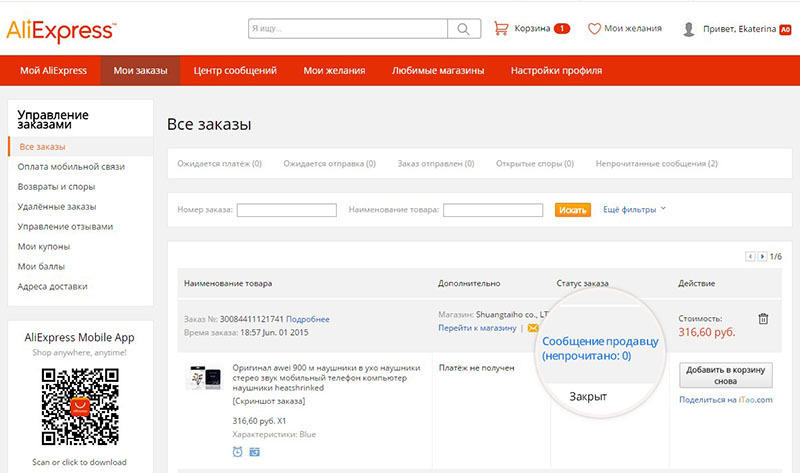Click 'Перейти к магазину' link
800x473 pixels.
(x=477, y=328)
